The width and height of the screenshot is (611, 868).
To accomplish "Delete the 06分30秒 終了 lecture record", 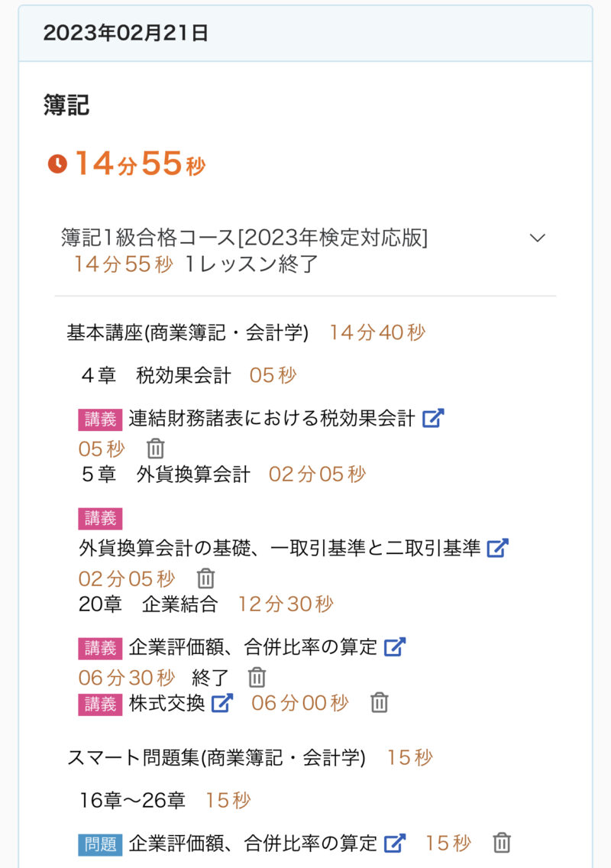I will 257,677.
